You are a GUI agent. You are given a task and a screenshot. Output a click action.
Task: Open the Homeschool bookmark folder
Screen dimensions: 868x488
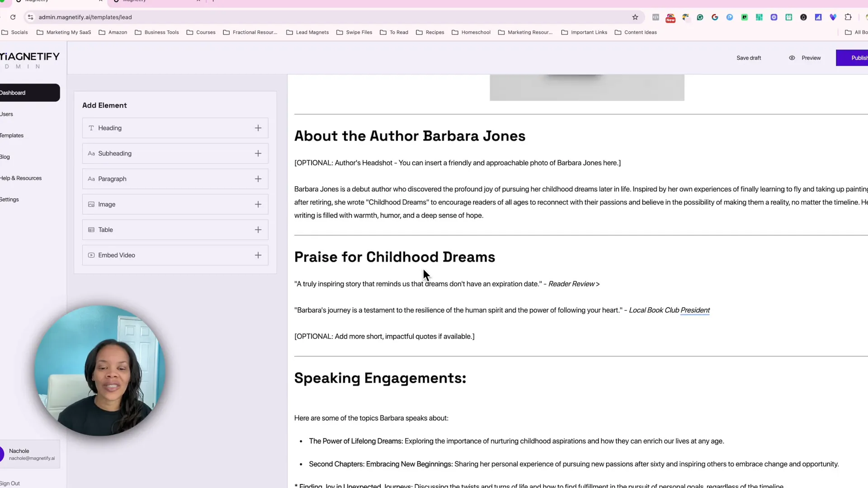point(472,32)
